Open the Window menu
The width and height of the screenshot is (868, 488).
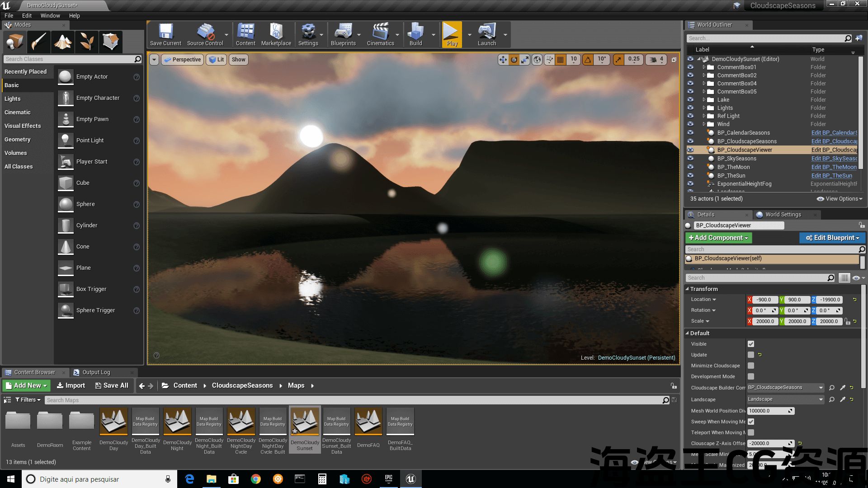click(x=50, y=15)
